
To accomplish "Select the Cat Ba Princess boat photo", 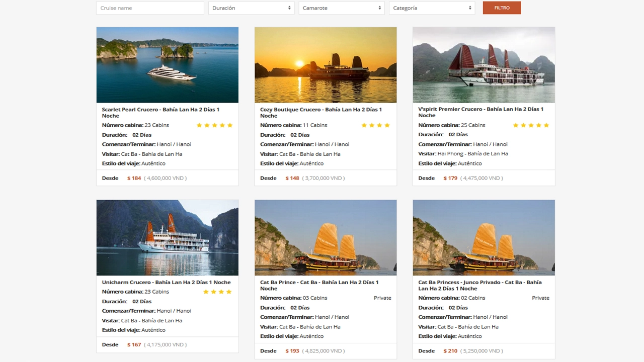I will (484, 238).
